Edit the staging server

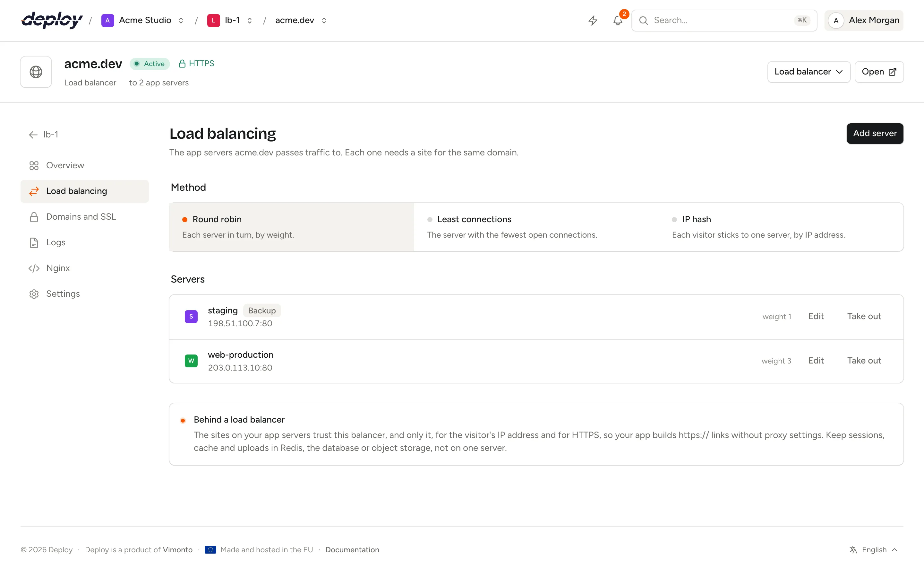[816, 317]
